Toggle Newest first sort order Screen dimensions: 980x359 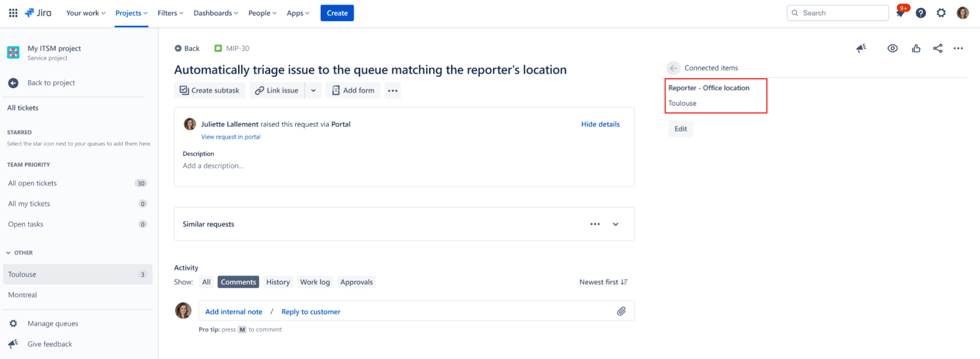click(x=603, y=282)
